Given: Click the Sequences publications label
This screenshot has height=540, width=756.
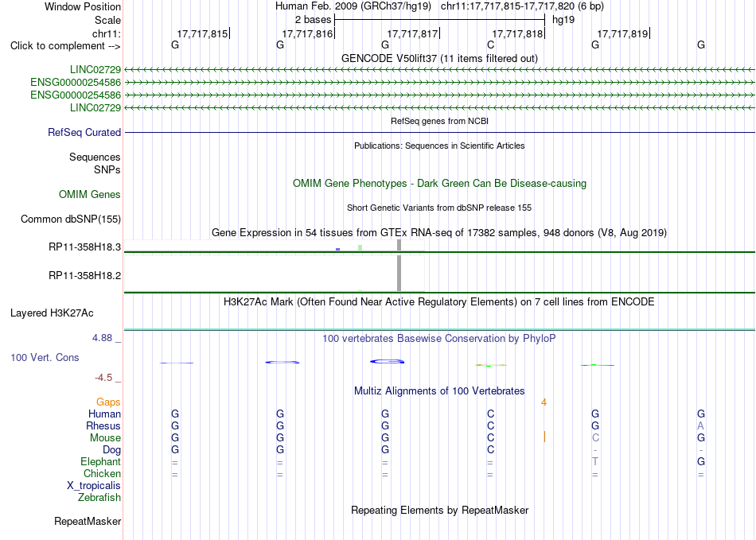Looking at the screenshot, I should tap(95, 157).
